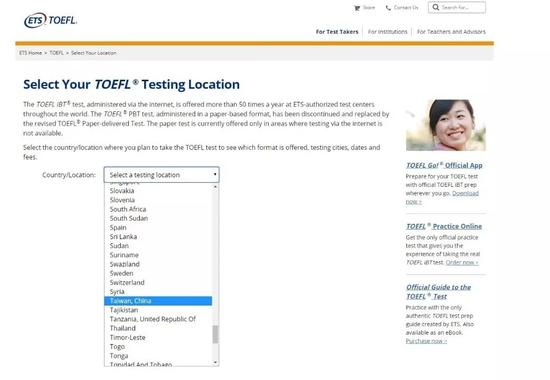550x380 pixels.
Task: Open the Select a testing location dropdown
Action: (162, 175)
